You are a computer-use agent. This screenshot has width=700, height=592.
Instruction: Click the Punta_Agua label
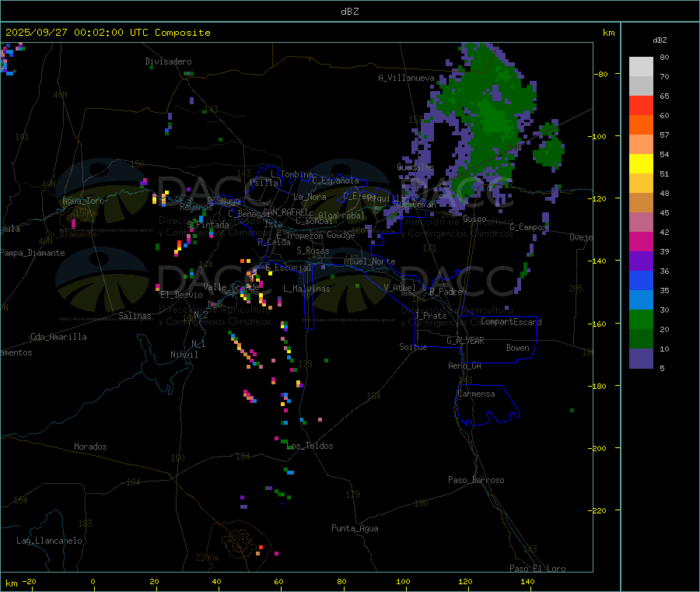click(x=355, y=528)
